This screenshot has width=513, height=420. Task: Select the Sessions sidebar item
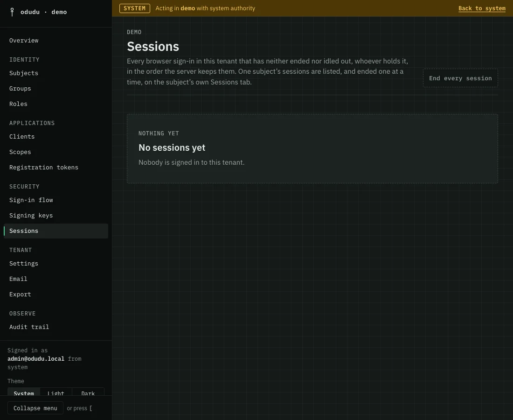click(x=56, y=231)
